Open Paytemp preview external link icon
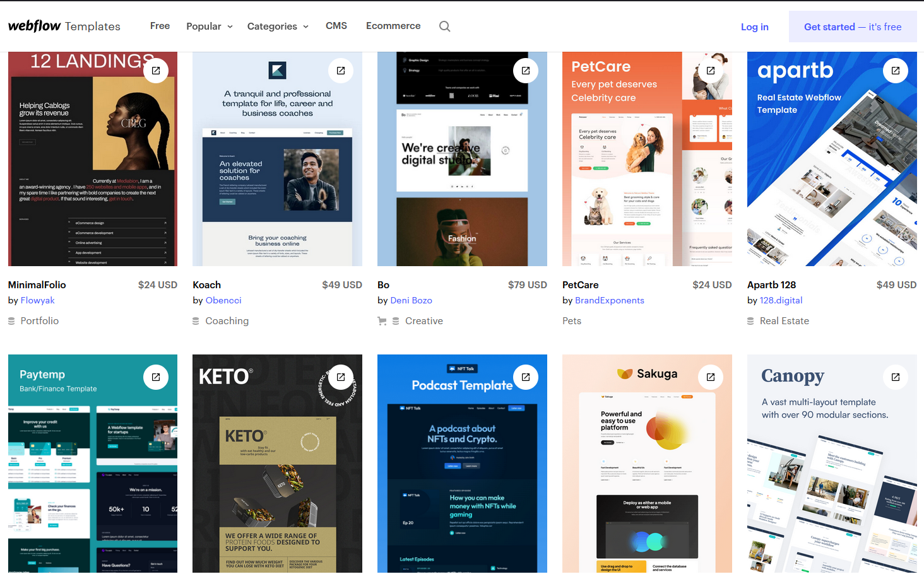This screenshot has width=924, height=579. 156,377
